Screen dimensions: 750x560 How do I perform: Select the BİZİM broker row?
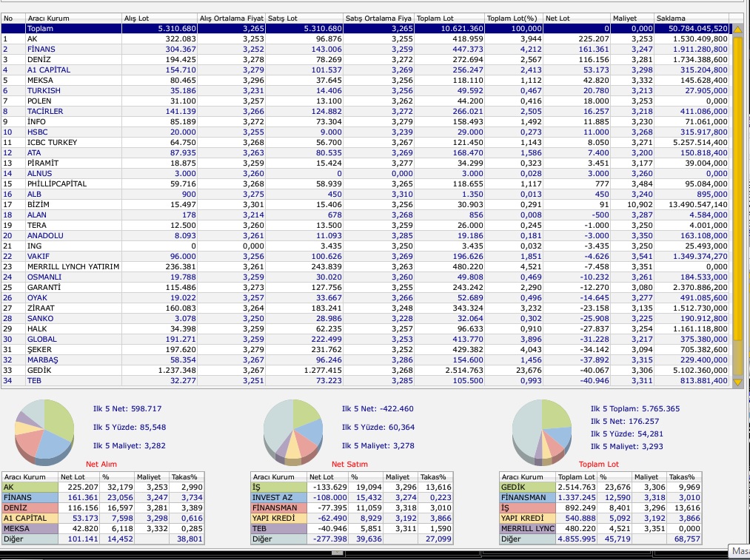(366, 205)
